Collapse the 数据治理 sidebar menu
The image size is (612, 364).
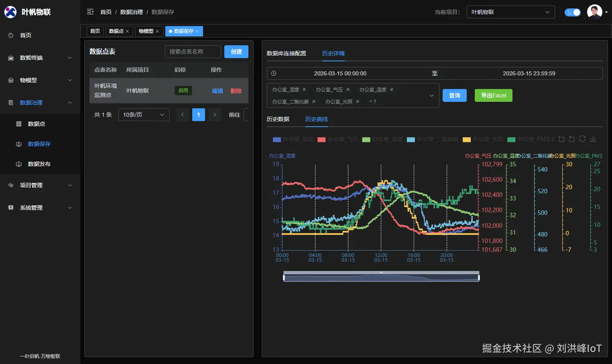70,103
